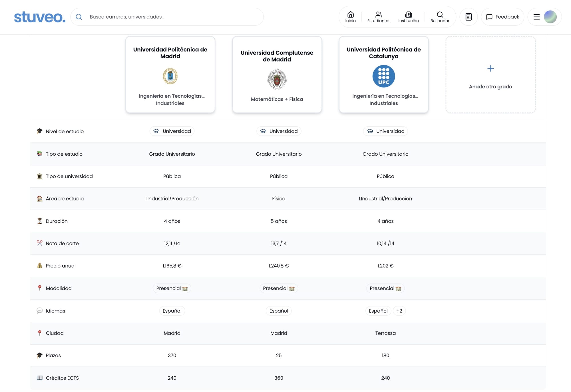The image size is (571, 392).
Task: Select the Universidad Politécnica de Madrid card
Action: pyautogui.click(x=170, y=75)
